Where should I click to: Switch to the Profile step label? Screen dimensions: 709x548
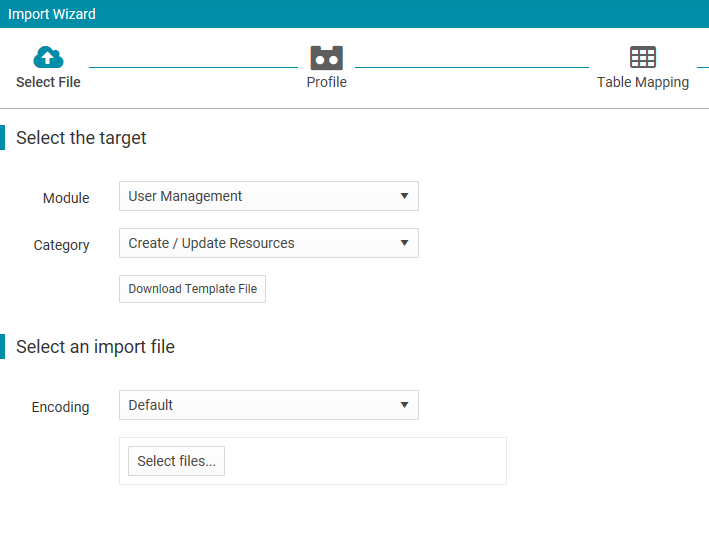coord(326,82)
